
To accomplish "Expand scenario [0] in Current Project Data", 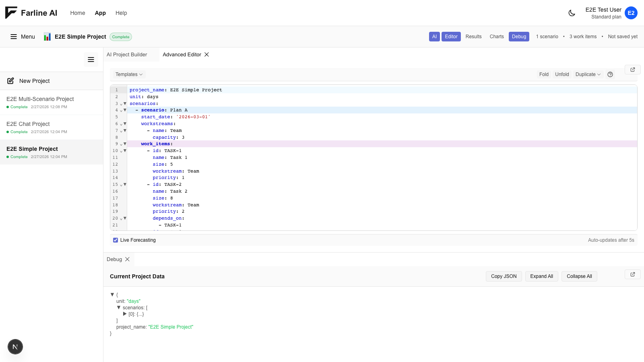I will pyautogui.click(x=125, y=314).
